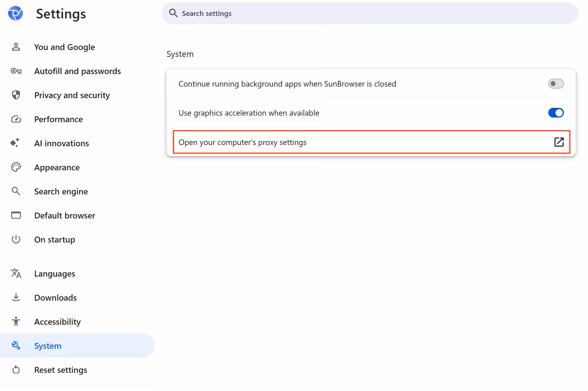The height and width of the screenshot is (391, 588).
Task: Select the Accessibility section
Action: [x=57, y=322]
